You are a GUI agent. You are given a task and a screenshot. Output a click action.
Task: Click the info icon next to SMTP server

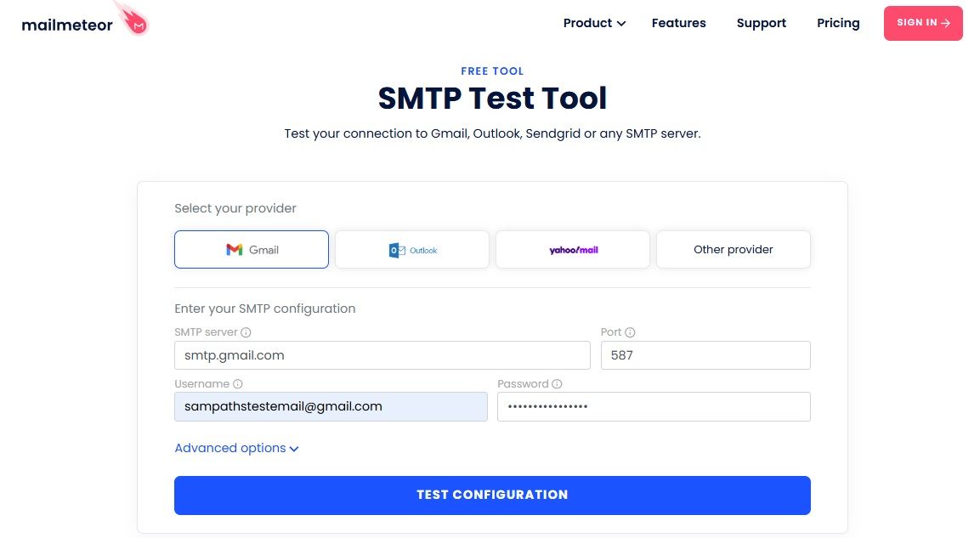coord(246,332)
